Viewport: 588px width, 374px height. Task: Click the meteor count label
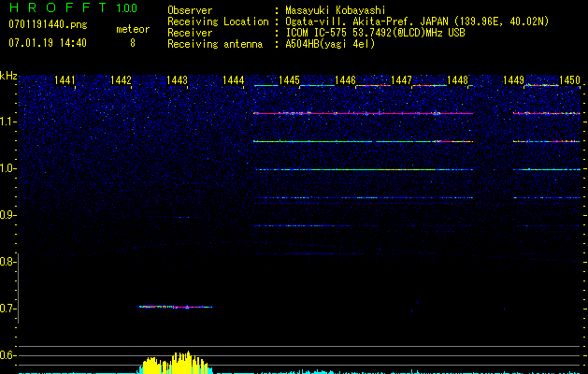(x=133, y=29)
